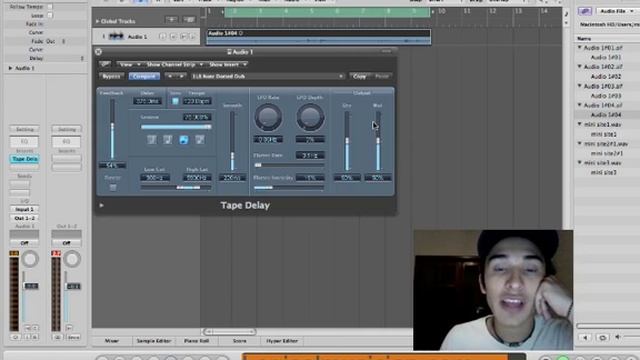Click the Dry output slider
The image size is (640, 360).
(x=347, y=141)
